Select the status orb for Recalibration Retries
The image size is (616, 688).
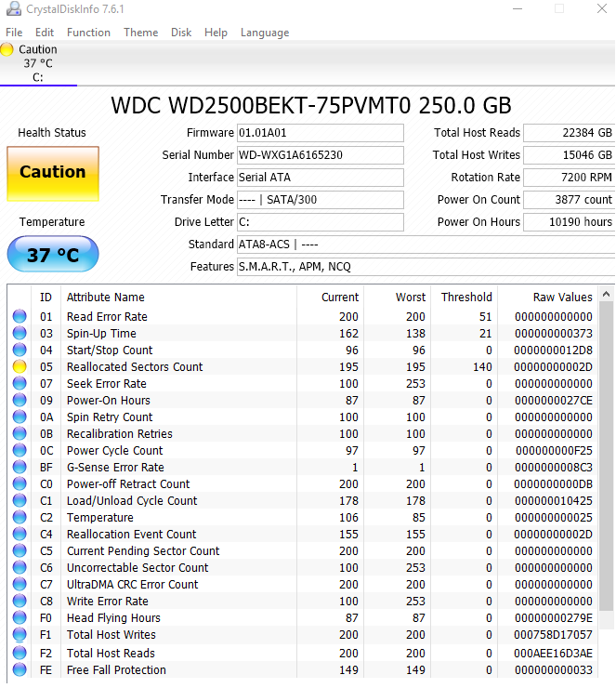pyautogui.click(x=20, y=433)
